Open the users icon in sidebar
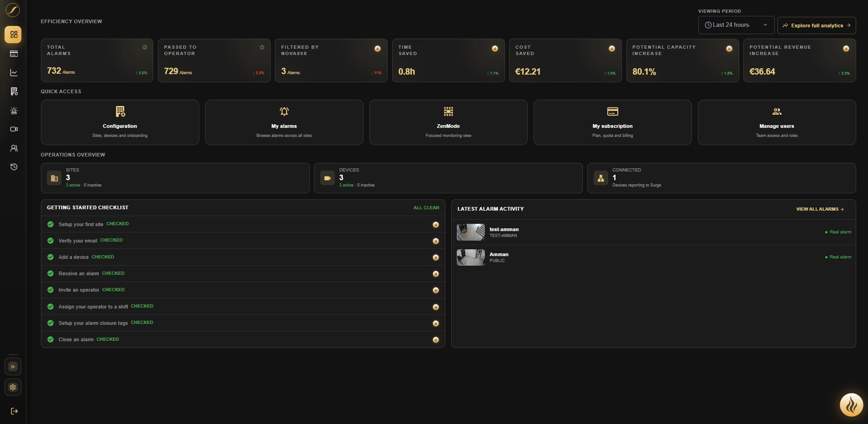Screen dimensions: 868x424 point(14,148)
